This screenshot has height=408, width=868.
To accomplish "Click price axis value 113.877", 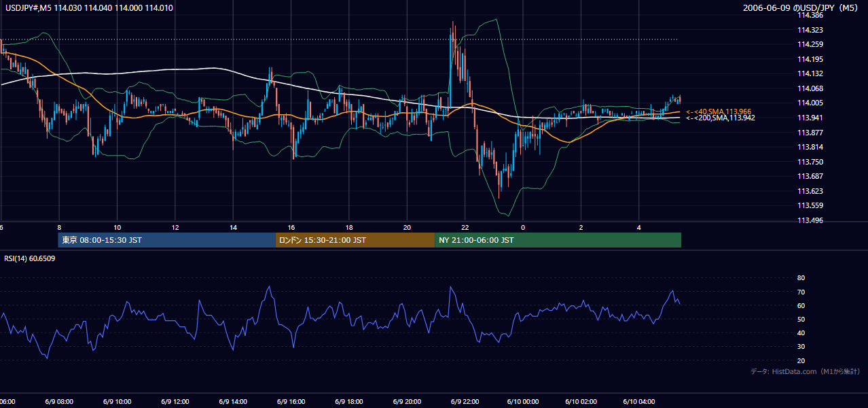I will click(809, 133).
